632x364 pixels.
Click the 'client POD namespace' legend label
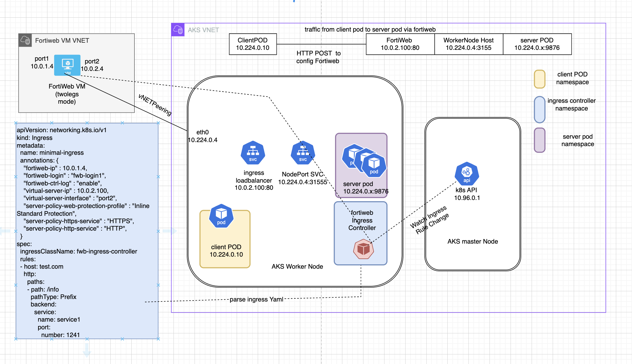click(x=572, y=78)
